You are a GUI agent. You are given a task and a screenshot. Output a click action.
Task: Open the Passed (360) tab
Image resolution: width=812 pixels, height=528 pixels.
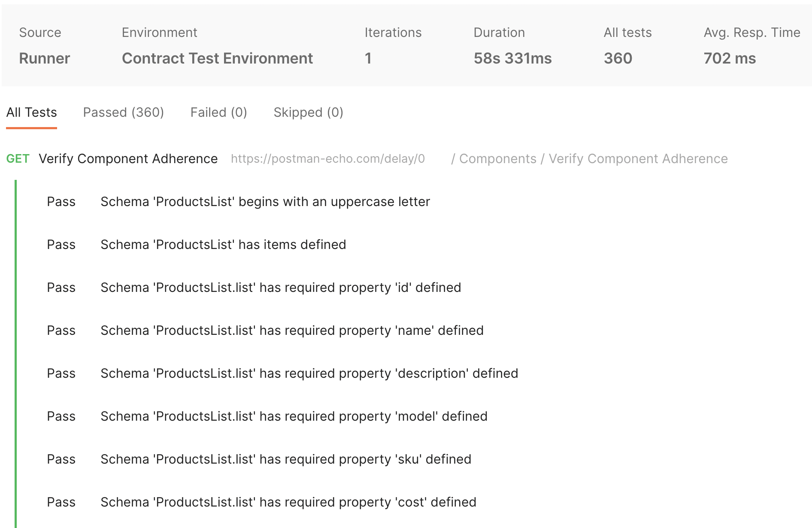point(123,112)
